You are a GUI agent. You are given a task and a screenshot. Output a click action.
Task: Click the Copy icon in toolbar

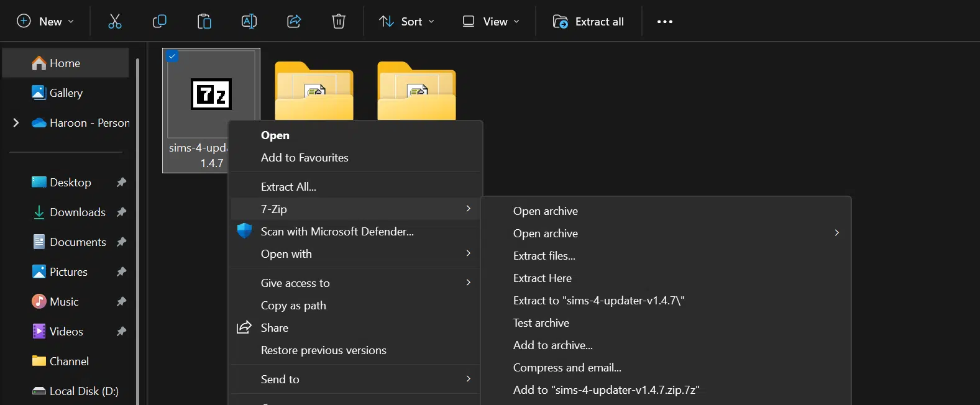[160, 22]
